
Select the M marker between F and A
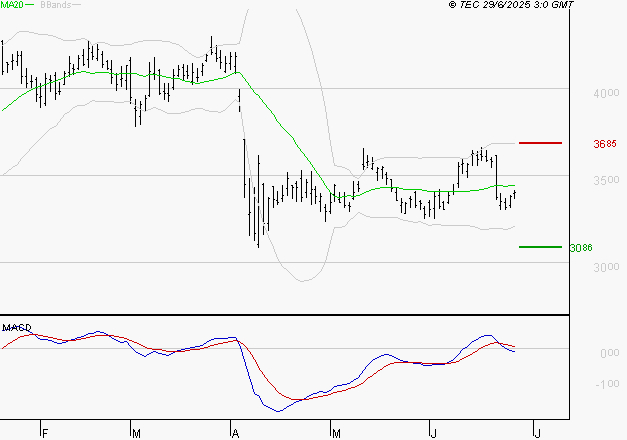click(136, 432)
